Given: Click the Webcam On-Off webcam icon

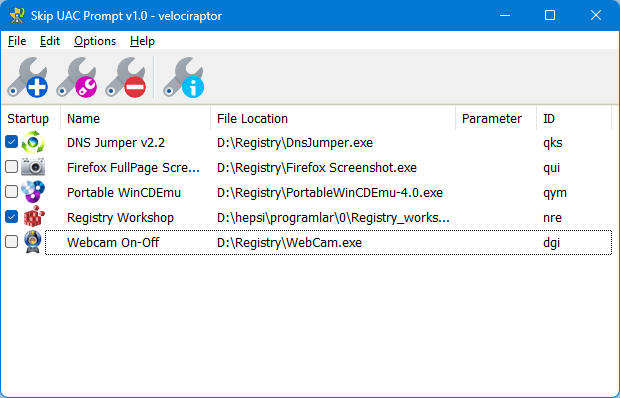Looking at the screenshot, I should 33,241.
